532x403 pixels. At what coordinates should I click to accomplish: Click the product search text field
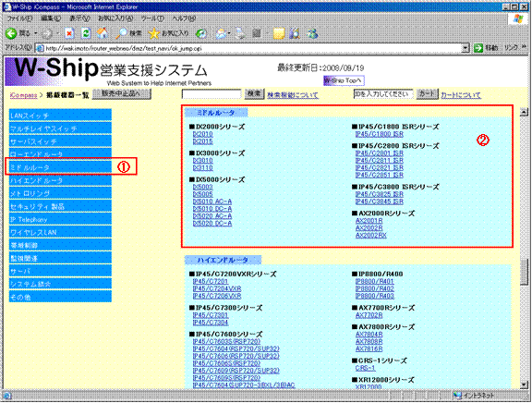coord(212,93)
